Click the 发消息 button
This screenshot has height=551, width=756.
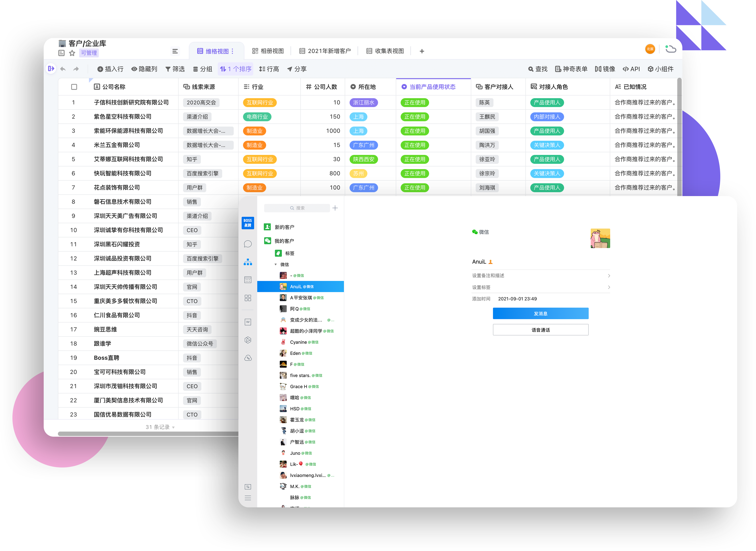540,313
